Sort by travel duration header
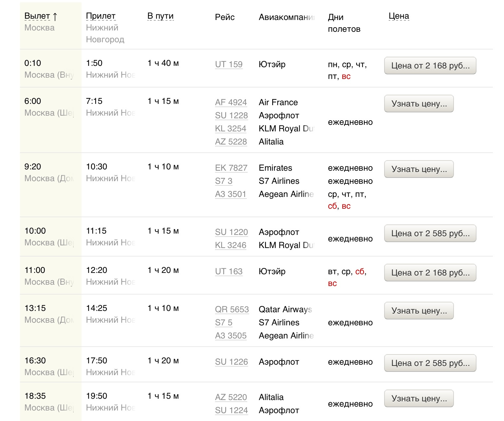 click(160, 16)
